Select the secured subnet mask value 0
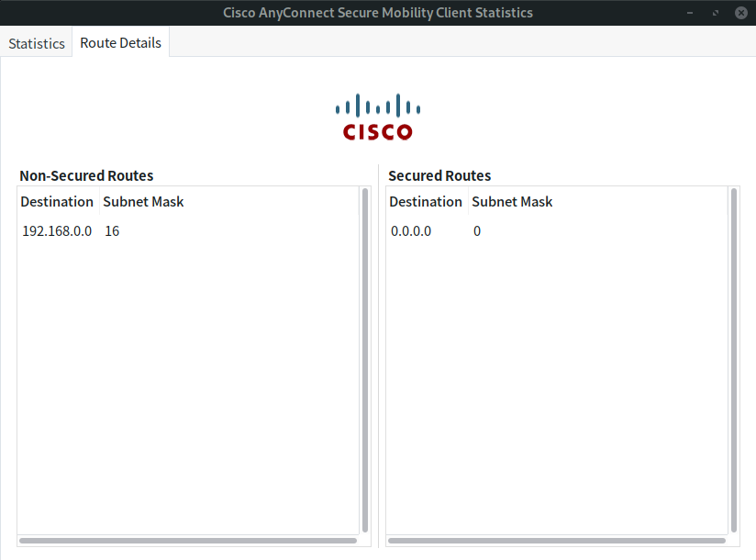 point(477,231)
